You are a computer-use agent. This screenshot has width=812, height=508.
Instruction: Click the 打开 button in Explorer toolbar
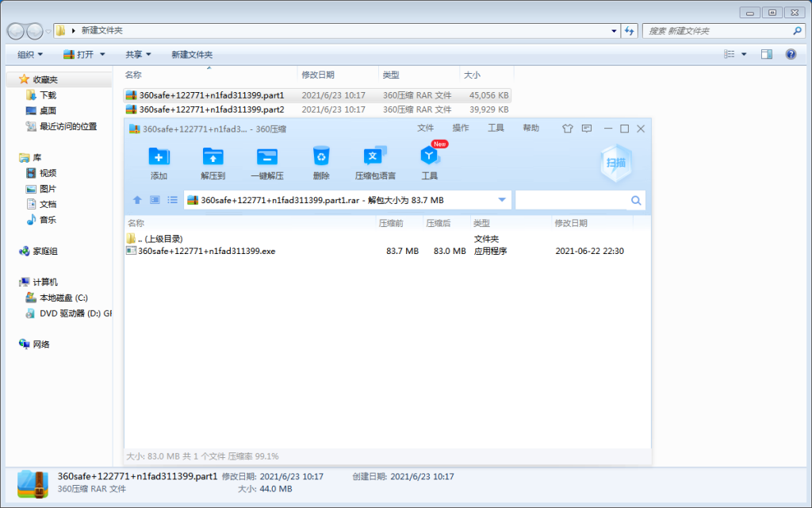(79, 55)
